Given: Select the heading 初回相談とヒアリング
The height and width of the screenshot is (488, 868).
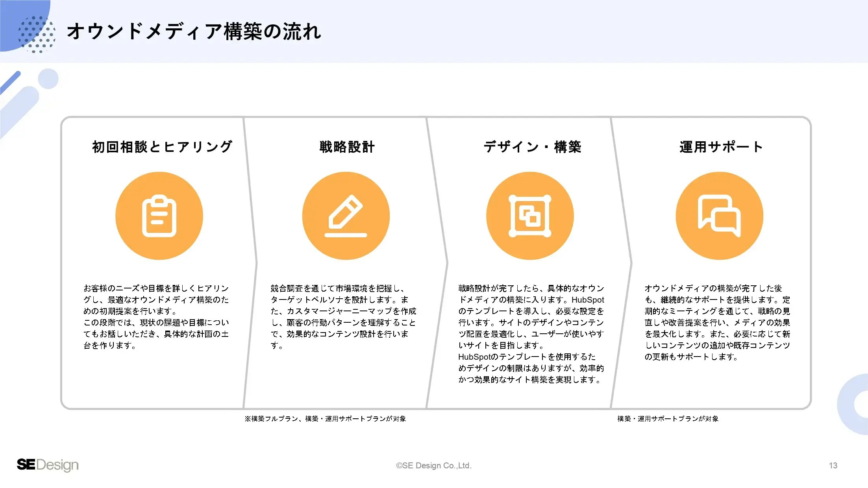Looking at the screenshot, I should pos(162,147).
